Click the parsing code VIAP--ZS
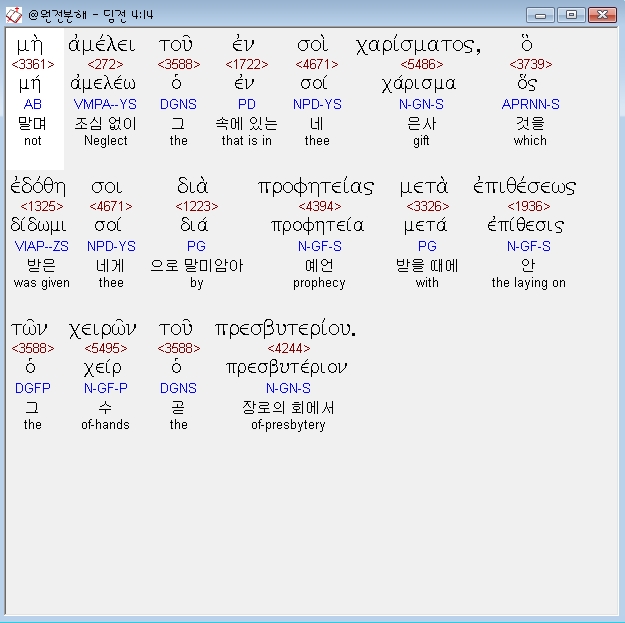 [41, 246]
